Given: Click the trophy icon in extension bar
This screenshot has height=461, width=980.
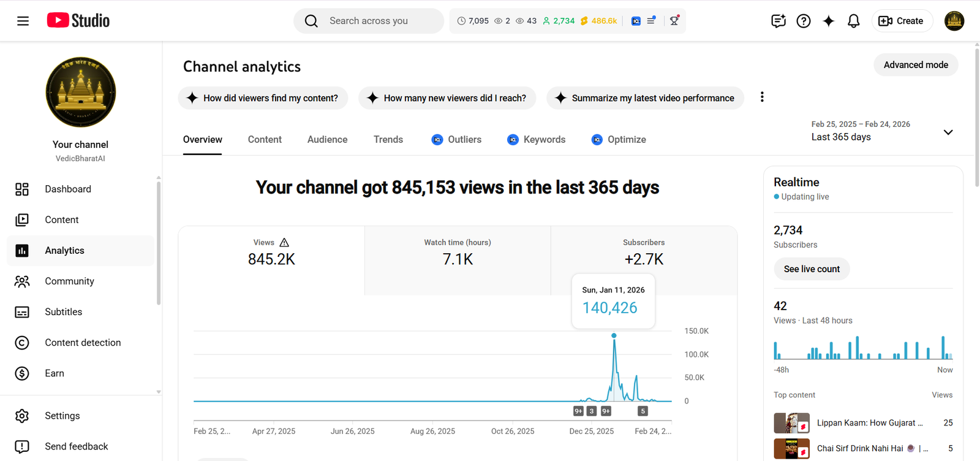Looking at the screenshot, I should point(674,21).
